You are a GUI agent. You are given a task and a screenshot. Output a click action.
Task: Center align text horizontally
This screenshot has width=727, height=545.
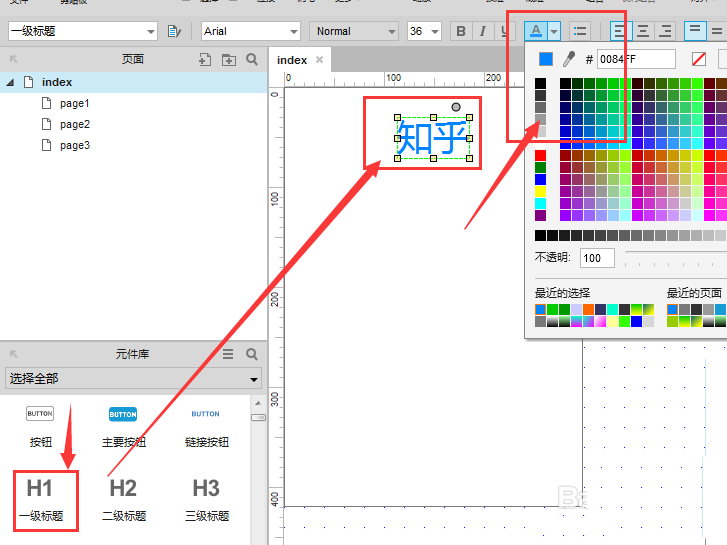(x=643, y=31)
